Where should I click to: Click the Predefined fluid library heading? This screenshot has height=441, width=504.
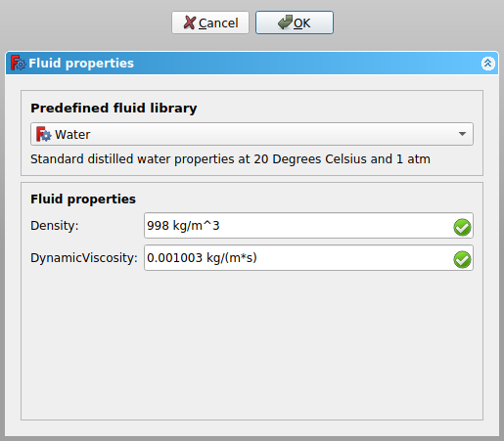114,109
